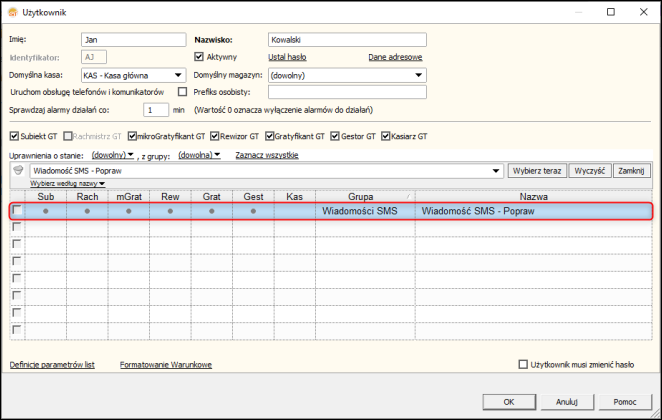Maximize the Użytkownik window

tap(611, 12)
